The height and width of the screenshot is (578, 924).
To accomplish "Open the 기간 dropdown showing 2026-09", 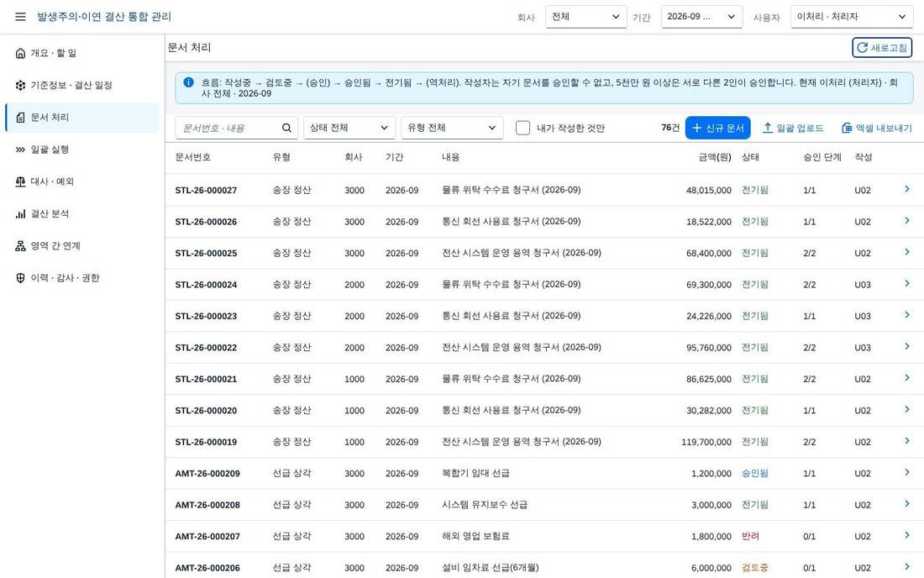I will tap(701, 17).
